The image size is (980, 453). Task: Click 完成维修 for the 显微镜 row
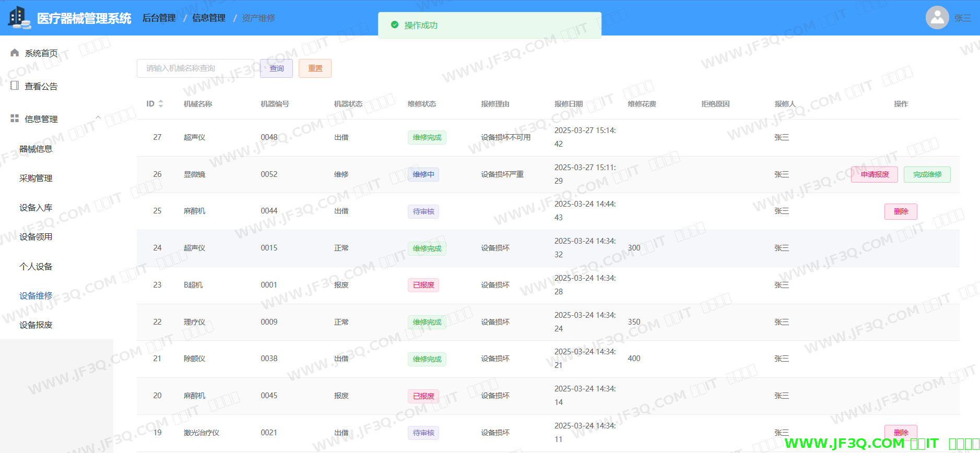(x=927, y=174)
